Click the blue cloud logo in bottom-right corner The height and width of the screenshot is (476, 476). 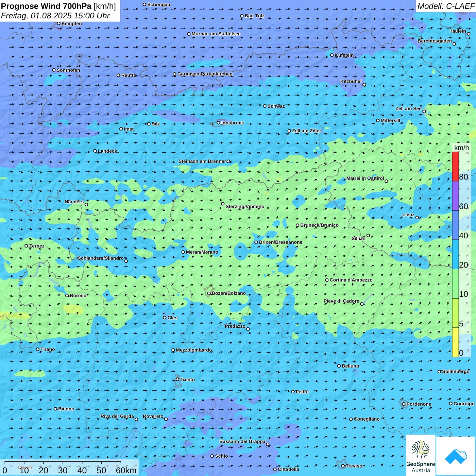pos(456,456)
